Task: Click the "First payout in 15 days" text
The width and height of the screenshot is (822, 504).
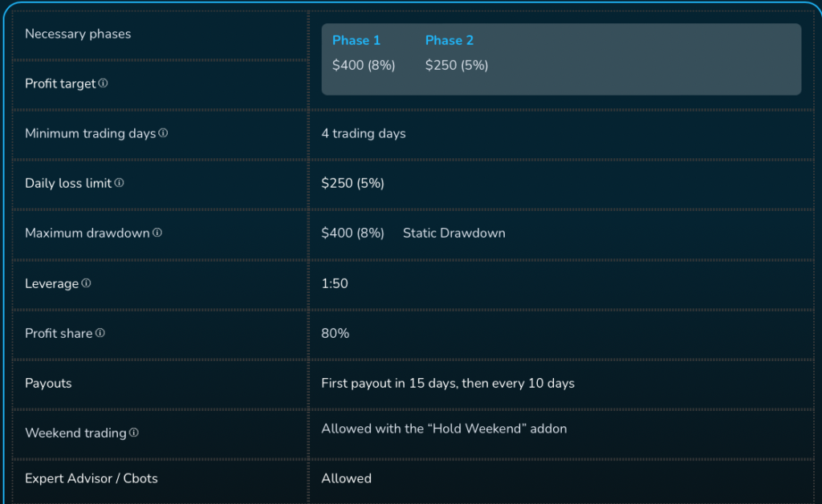Action: (389, 383)
